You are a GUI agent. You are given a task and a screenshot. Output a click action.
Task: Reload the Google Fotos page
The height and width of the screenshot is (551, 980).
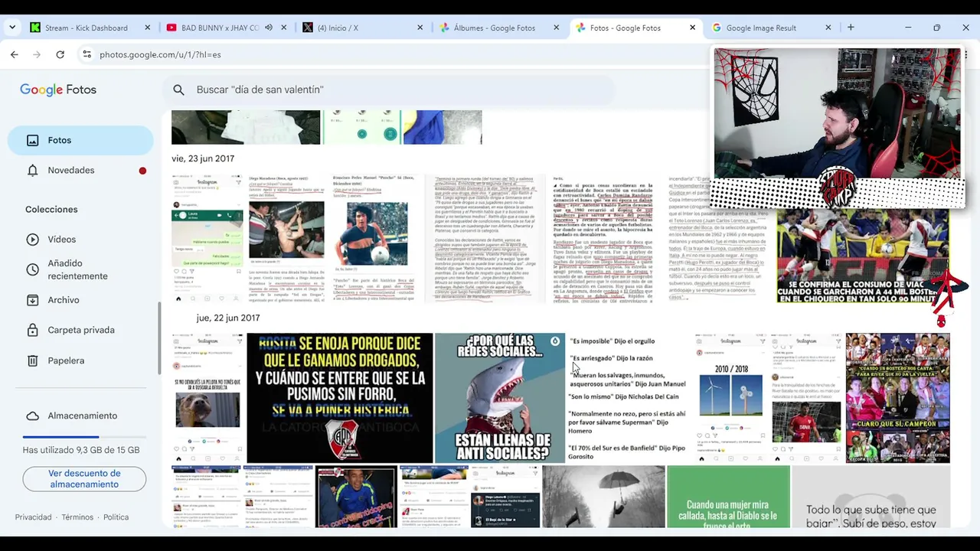pos(60,54)
